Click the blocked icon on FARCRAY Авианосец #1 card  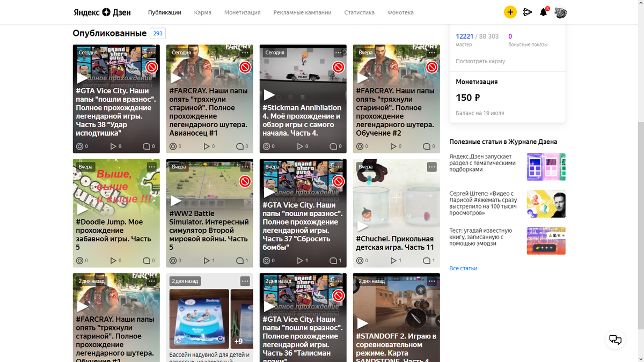[245, 67]
